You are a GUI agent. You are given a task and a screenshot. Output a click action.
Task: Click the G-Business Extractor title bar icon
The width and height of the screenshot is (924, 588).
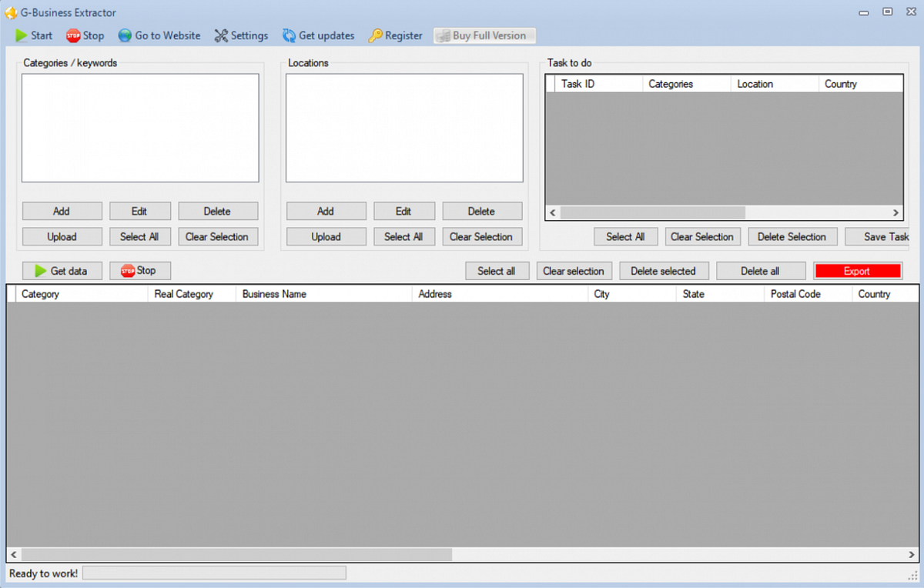point(10,12)
